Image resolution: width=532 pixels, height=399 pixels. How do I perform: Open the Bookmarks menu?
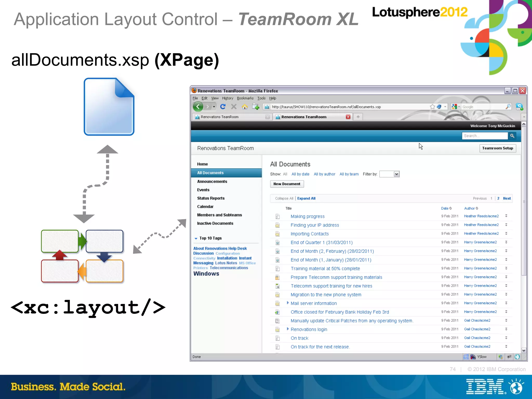(x=245, y=98)
